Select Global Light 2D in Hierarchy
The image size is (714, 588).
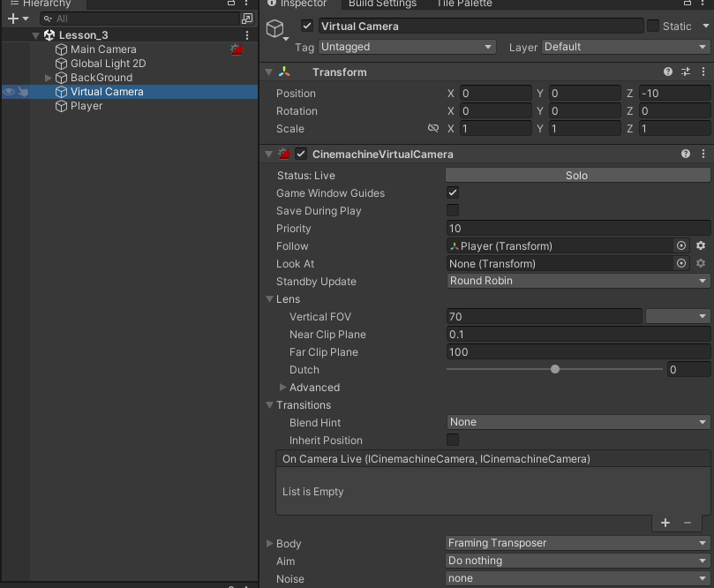point(109,64)
